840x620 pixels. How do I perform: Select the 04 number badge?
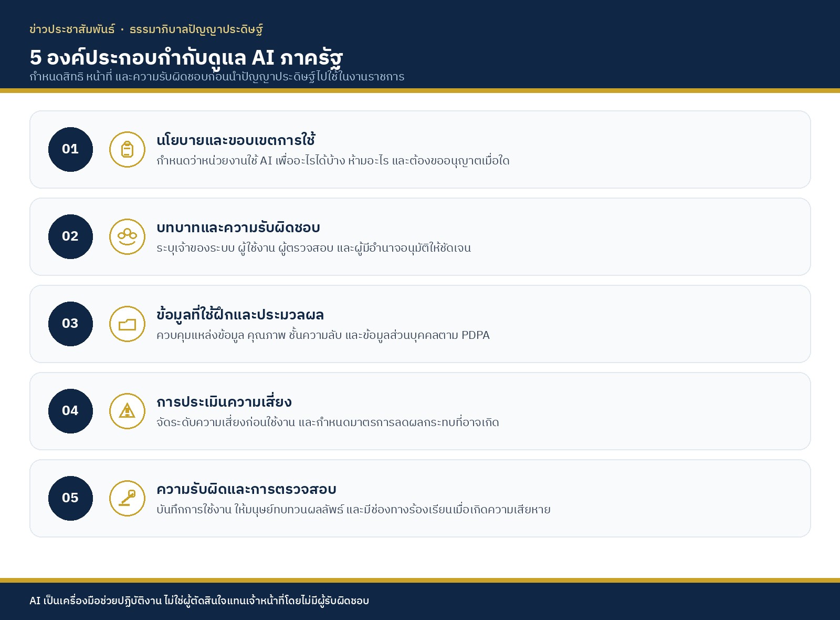(x=70, y=411)
